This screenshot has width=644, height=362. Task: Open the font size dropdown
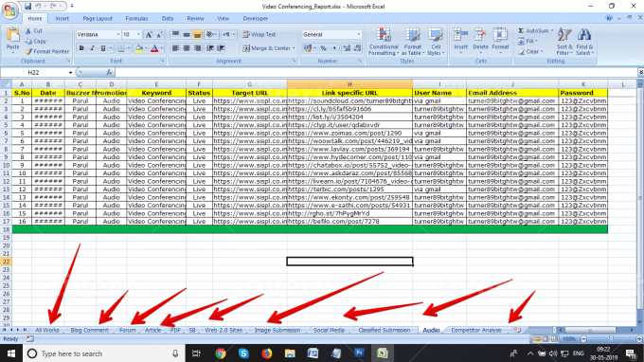click(x=138, y=34)
